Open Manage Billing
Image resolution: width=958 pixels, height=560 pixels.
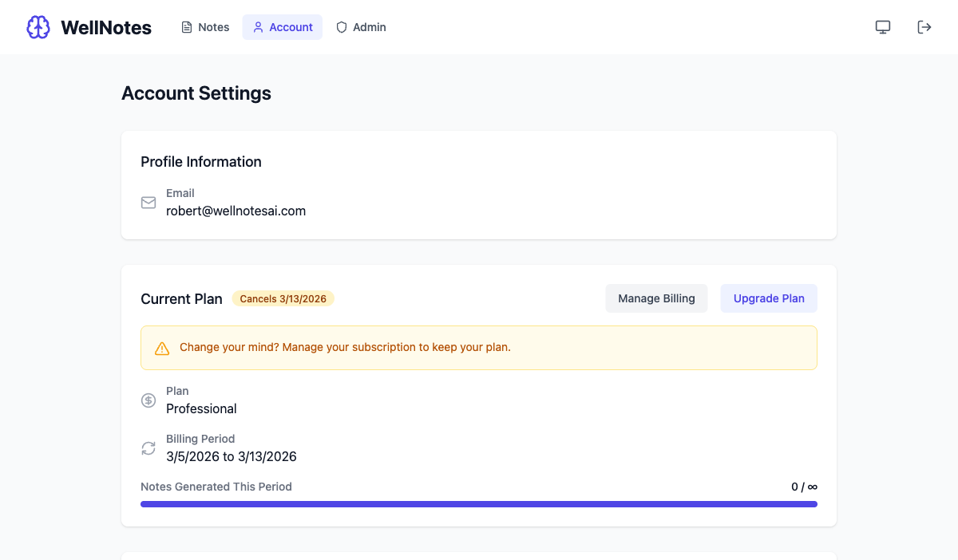(656, 298)
